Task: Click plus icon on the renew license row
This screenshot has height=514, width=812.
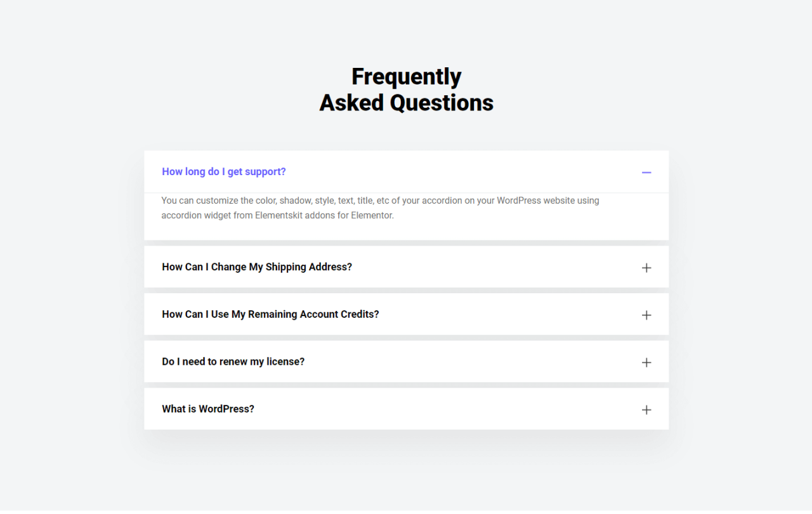Action: pyautogui.click(x=646, y=362)
